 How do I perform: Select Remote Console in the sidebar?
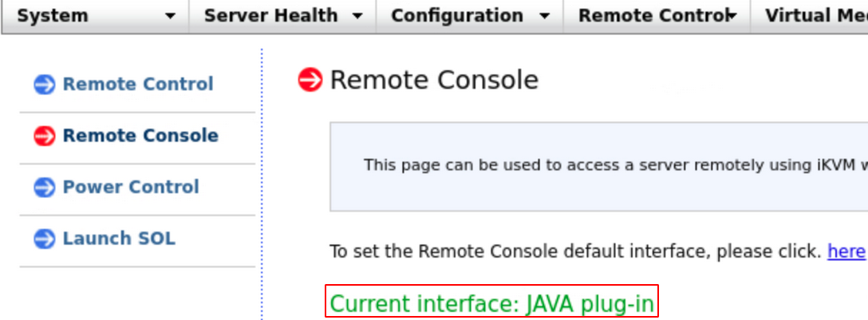point(140,136)
